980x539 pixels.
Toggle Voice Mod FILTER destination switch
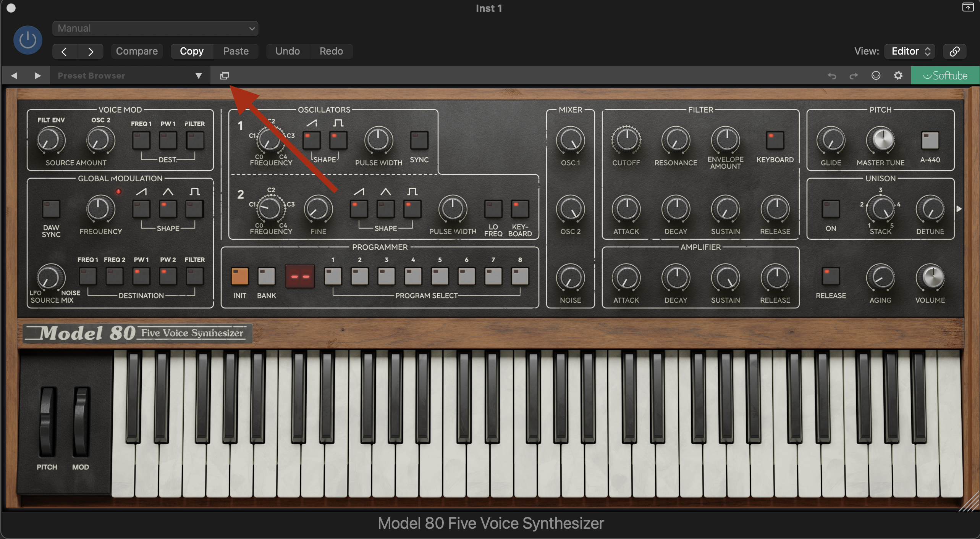coord(195,140)
